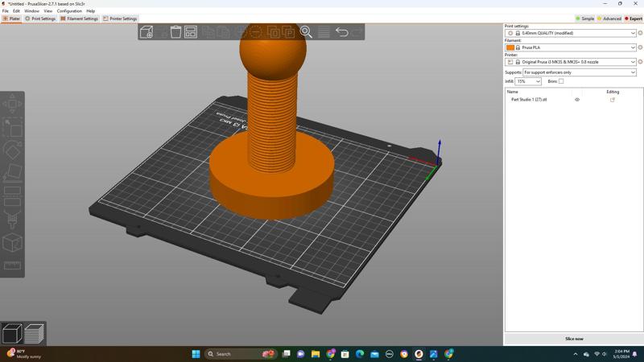644x362 pixels.
Task: Open Microsoft Edge from the taskbar
Action: point(360,354)
